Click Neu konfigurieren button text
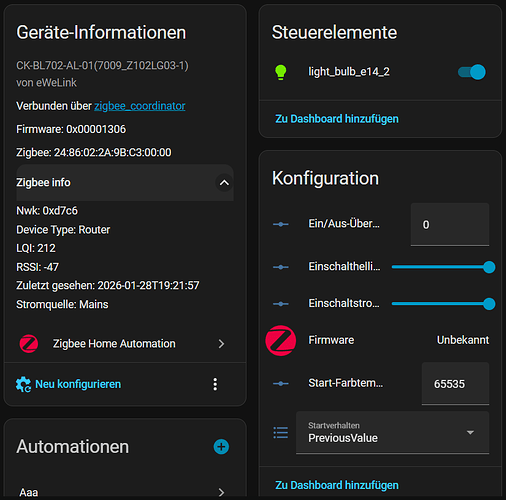506x500 pixels. pyautogui.click(x=78, y=384)
